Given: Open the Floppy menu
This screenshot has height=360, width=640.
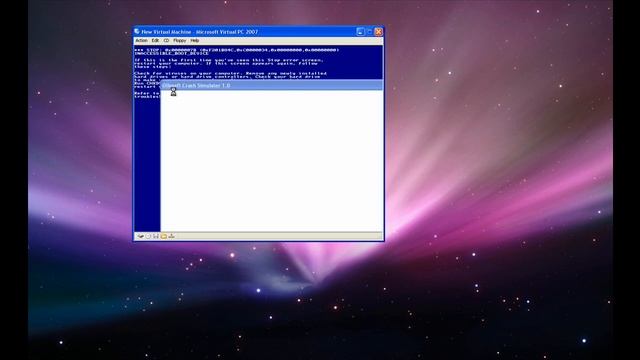Looking at the screenshot, I should [180, 40].
